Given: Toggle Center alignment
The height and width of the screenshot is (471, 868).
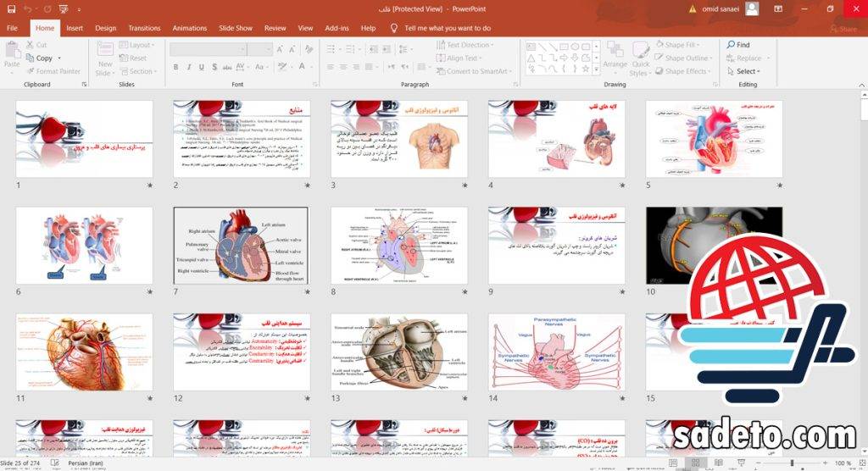Looking at the screenshot, I should coord(343,67).
